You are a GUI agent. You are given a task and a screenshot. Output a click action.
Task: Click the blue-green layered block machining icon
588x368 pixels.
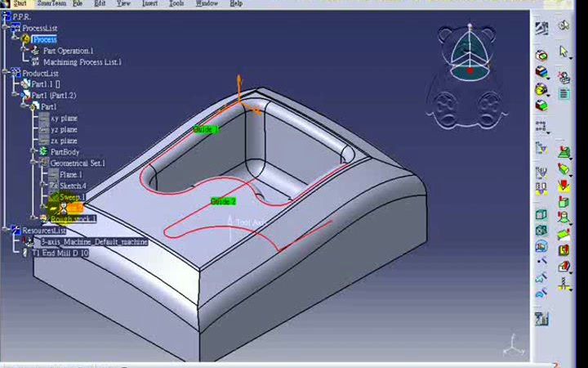coord(541,72)
